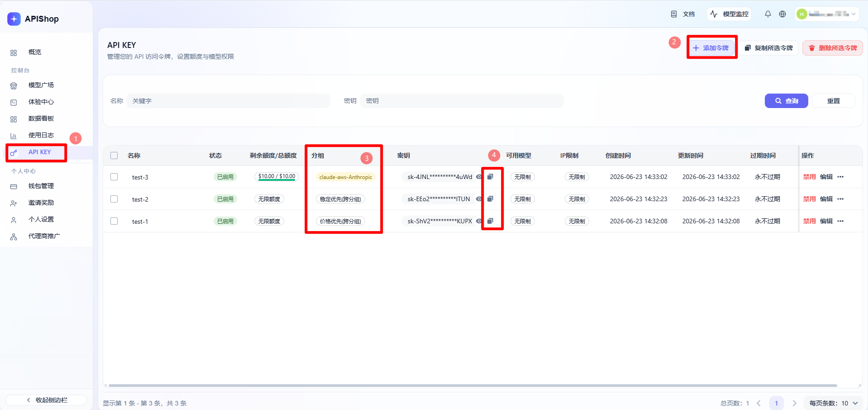Click the 添加令牌 button
Screen dimensions: 868x410
click(x=711, y=48)
